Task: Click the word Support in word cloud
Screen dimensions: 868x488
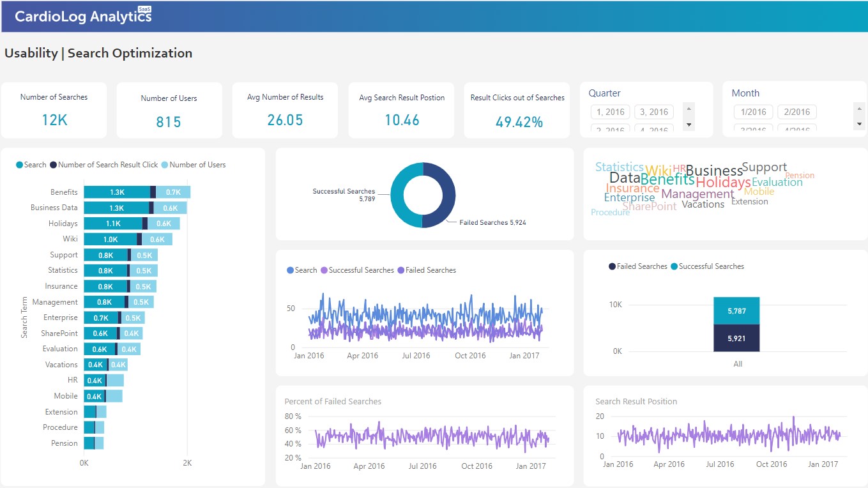Action: [765, 167]
